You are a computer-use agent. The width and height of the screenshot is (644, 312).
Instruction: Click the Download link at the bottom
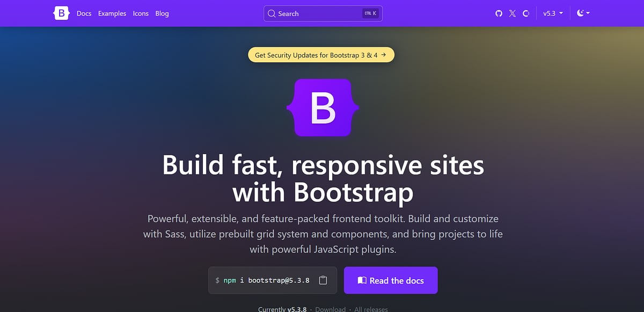click(330, 309)
